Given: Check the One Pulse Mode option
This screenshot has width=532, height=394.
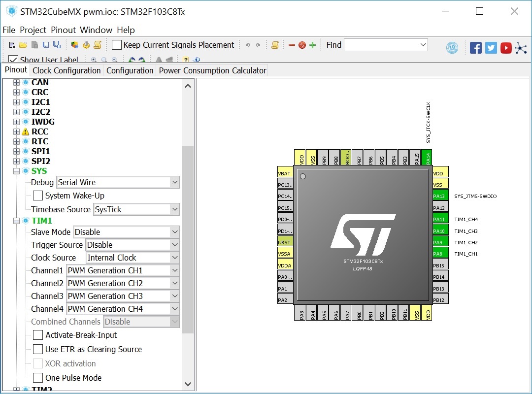Looking at the screenshot, I should 38,378.
